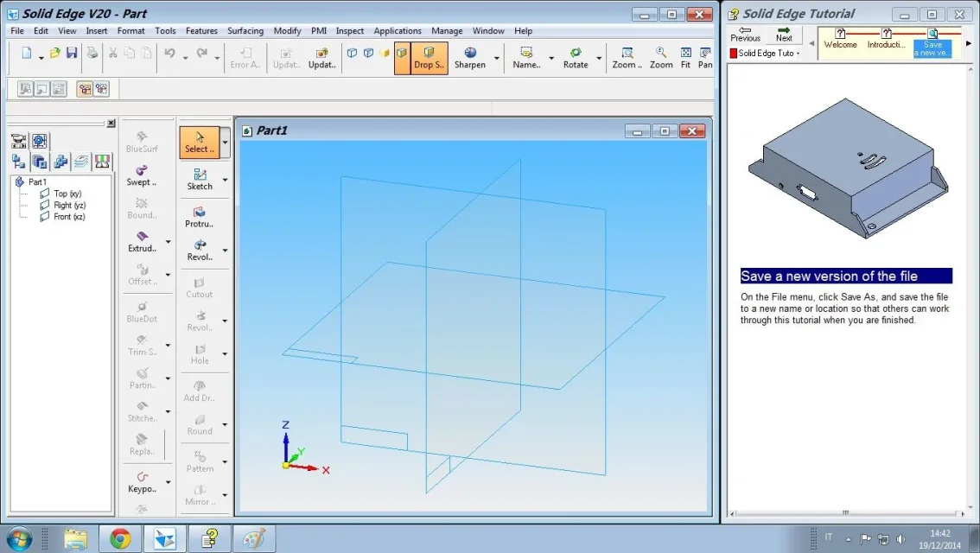Click the volume icon in system tray

click(x=900, y=538)
